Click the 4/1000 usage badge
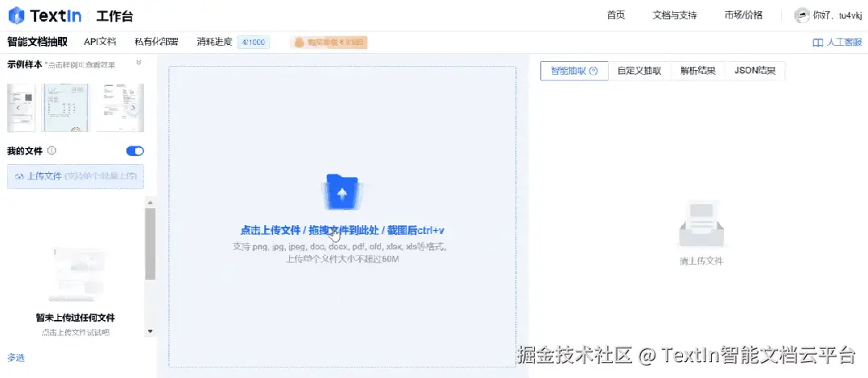Screen dimensions: 868x378 (x=254, y=43)
